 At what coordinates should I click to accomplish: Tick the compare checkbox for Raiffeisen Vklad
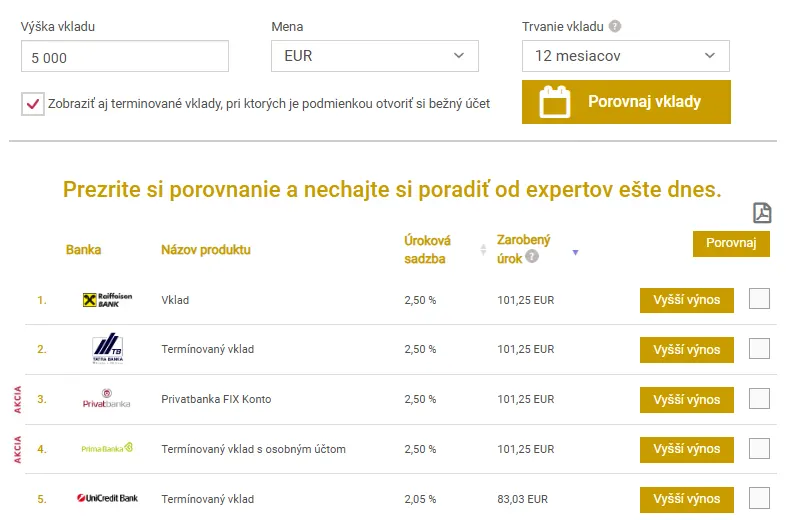click(x=759, y=299)
